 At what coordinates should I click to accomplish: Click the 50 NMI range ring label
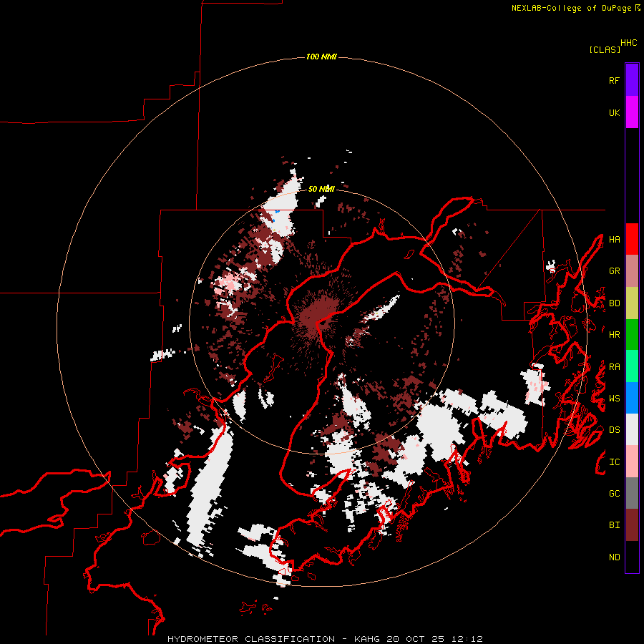[321, 189]
